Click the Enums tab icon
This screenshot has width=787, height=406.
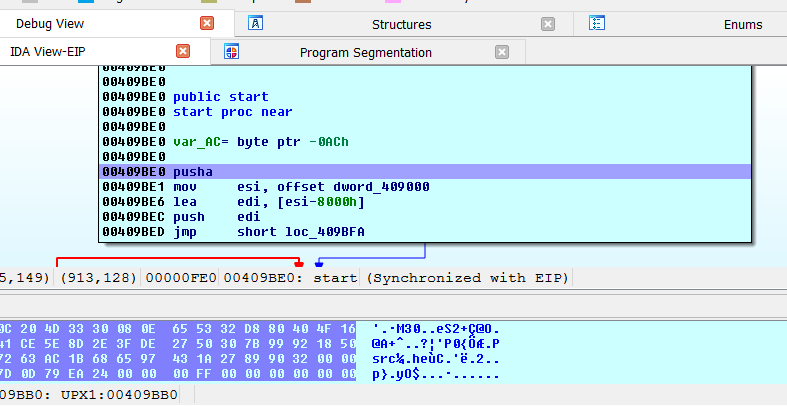pyautogui.click(x=597, y=24)
